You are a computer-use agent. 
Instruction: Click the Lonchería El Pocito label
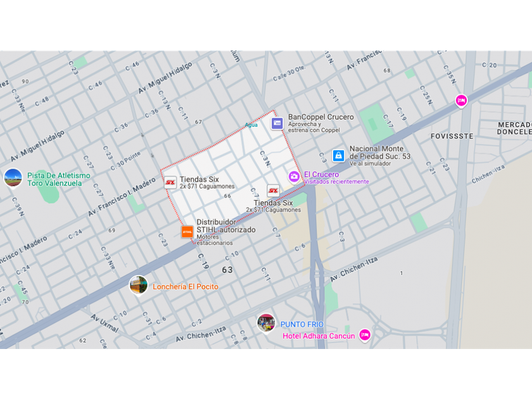point(185,287)
